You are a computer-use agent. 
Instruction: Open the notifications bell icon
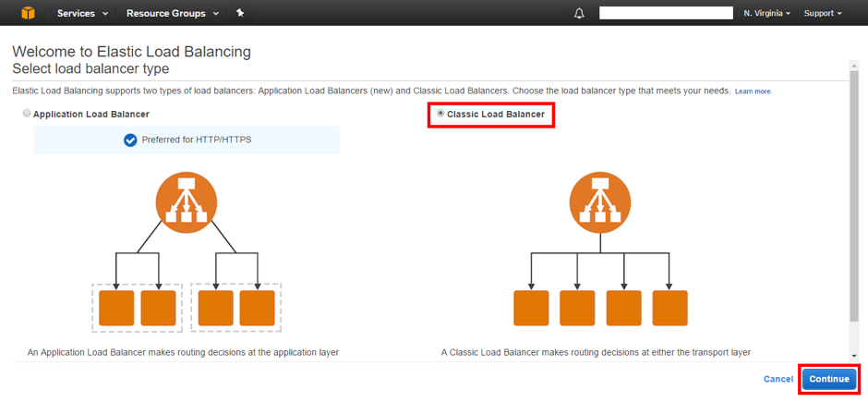[579, 13]
